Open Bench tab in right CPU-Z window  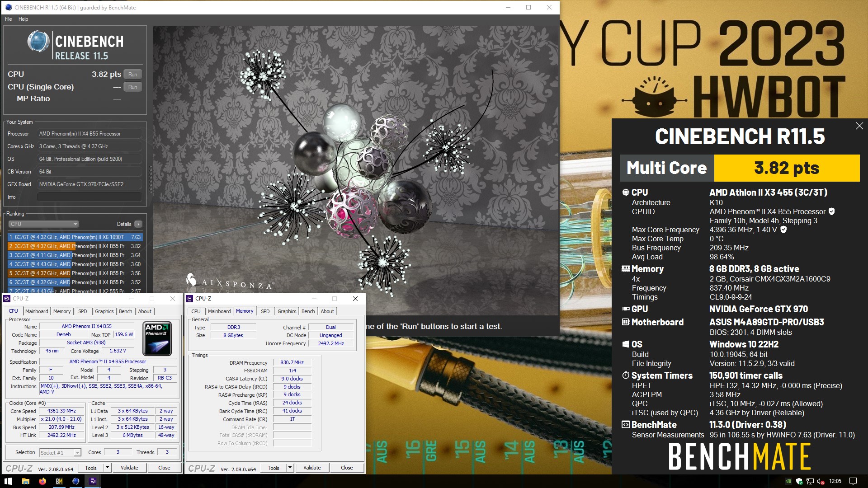(308, 311)
